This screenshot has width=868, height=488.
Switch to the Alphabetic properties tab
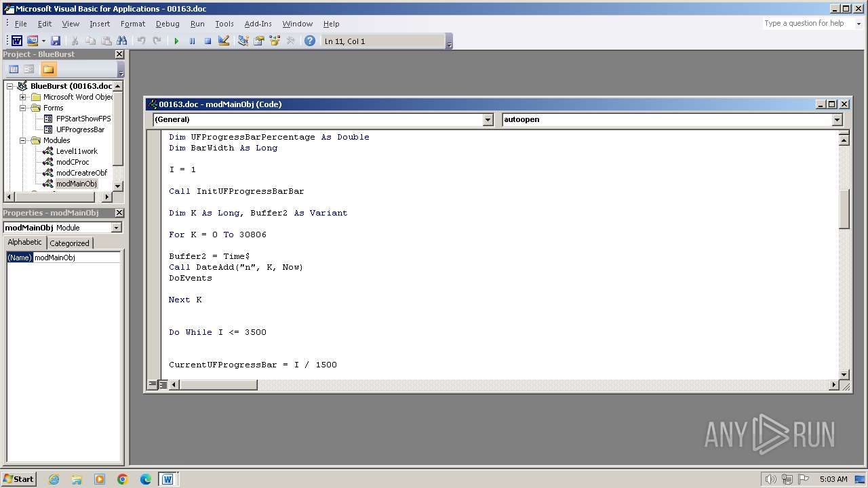[24, 243]
